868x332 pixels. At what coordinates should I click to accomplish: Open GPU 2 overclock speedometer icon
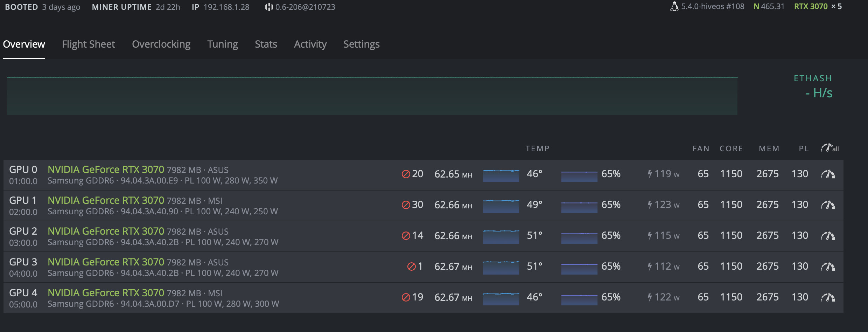tap(828, 236)
